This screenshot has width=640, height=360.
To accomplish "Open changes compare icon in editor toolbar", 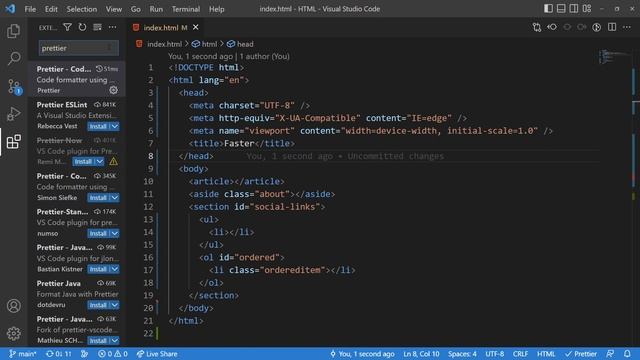I will click(x=537, y=27).
